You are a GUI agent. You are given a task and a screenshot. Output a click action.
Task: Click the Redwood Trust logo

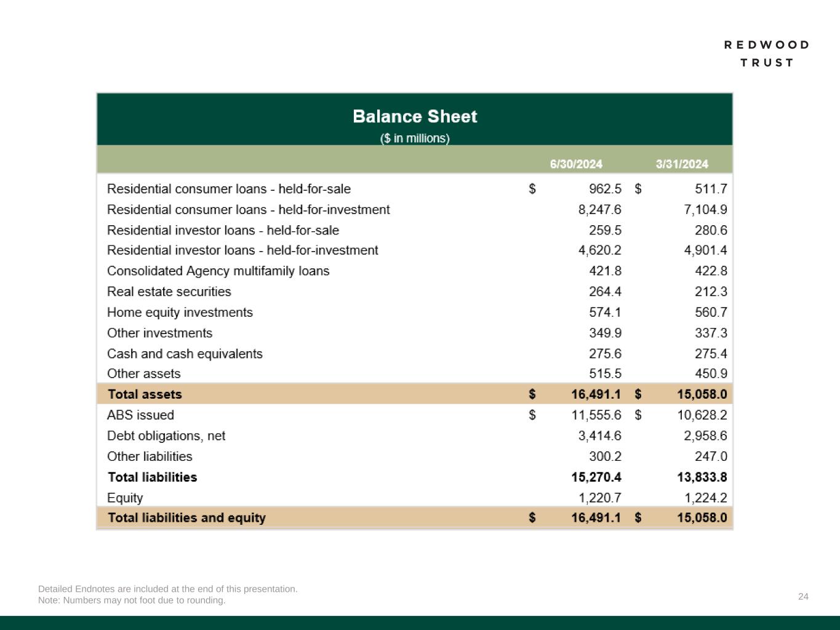pos(766,54)
